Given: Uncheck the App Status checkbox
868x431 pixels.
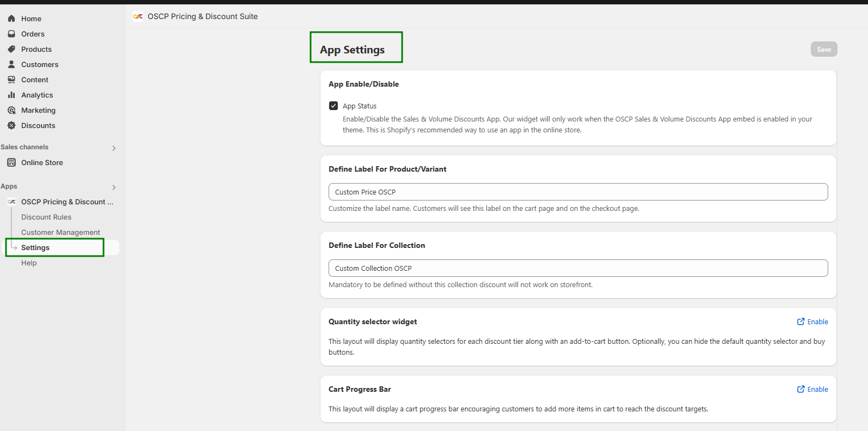Looking at the screenshot, I should point(333,106).
